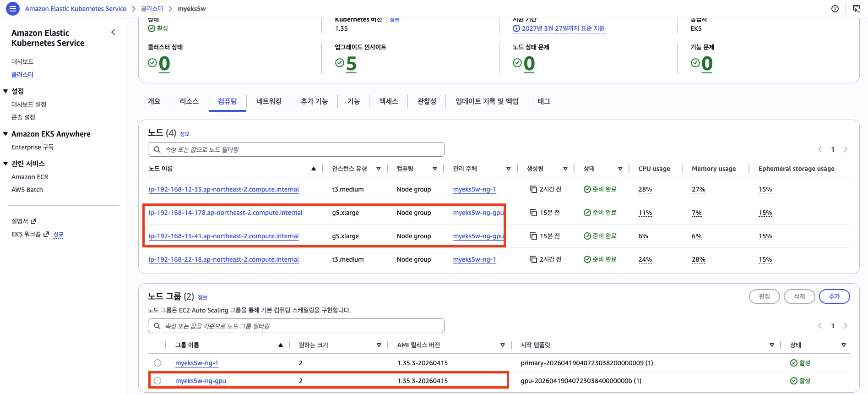Switch to the 태그 tab
Screen dimensions: 868x395
tap(544, 101)
